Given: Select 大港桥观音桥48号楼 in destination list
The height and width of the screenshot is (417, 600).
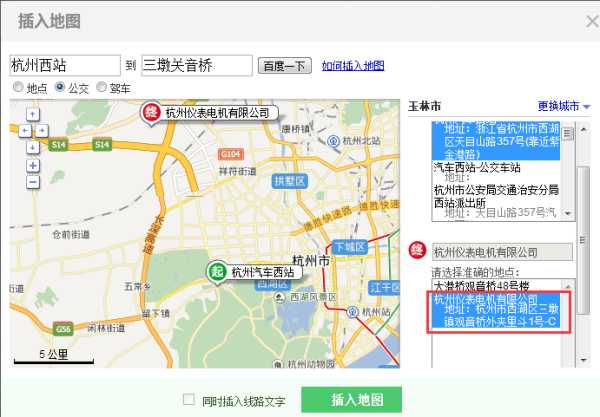Looking at the screenshot, I should pyautogui.click(x=481, y=286).
